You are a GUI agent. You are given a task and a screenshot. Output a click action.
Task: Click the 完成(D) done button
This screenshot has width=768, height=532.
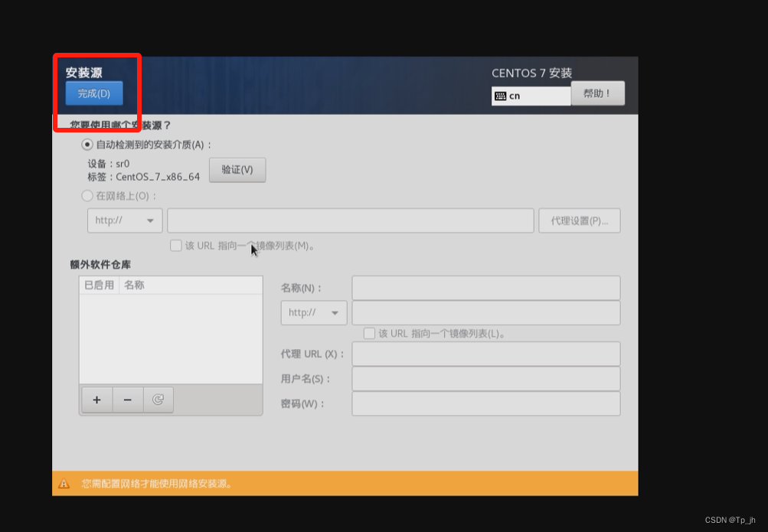(x=94, y=93)
